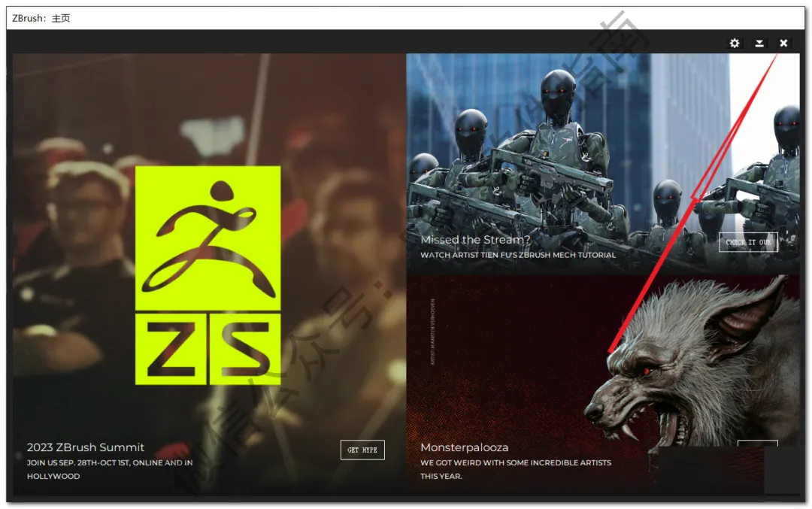The height and width of the screenshot is (509, 812).
Task: Click text 'WATCH ARTIST TIEN FU'S ZBRUSH MECH TUTORIAL'
Action: pyautogui.click(x=518, y=256)
